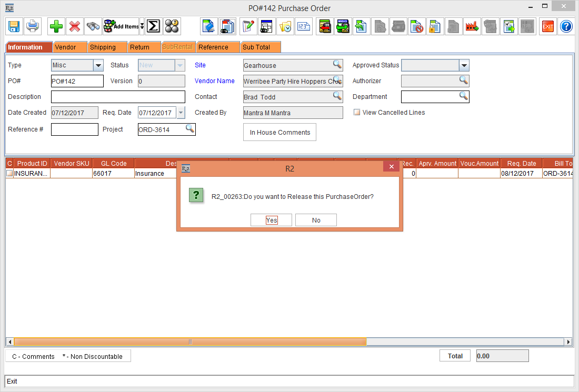Click No in the R2 dialog
Viewport: 579px width, 392px height.
(x=316, y=220)
